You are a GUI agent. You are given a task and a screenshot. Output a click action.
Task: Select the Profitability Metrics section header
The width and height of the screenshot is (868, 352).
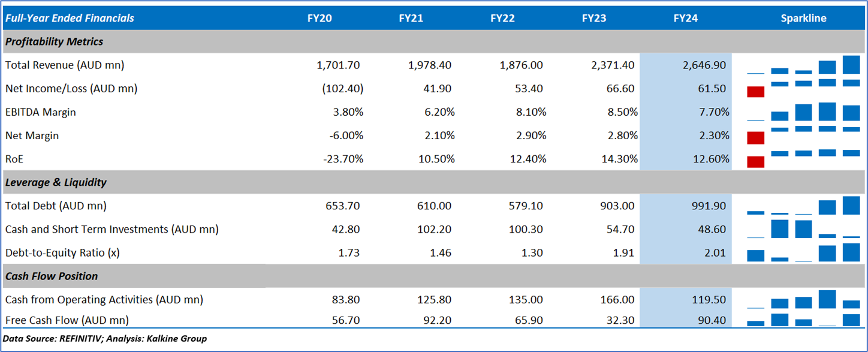tap(55, 41)
